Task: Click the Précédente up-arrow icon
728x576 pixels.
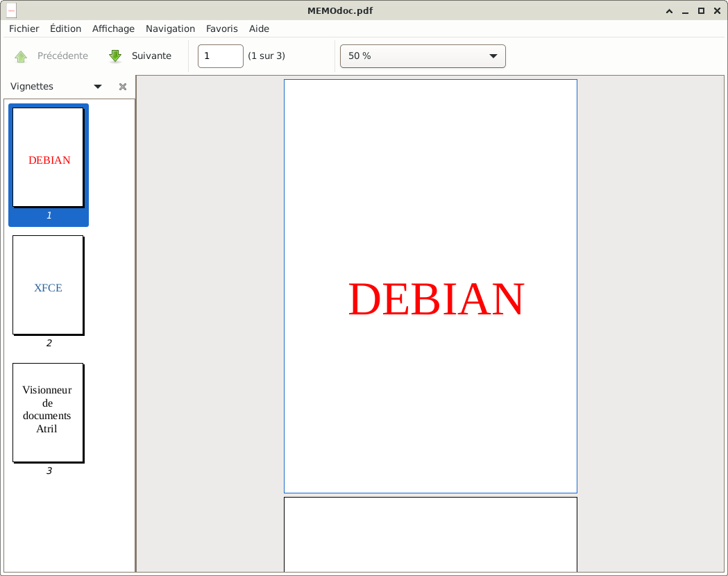Action: pos(21,56)
